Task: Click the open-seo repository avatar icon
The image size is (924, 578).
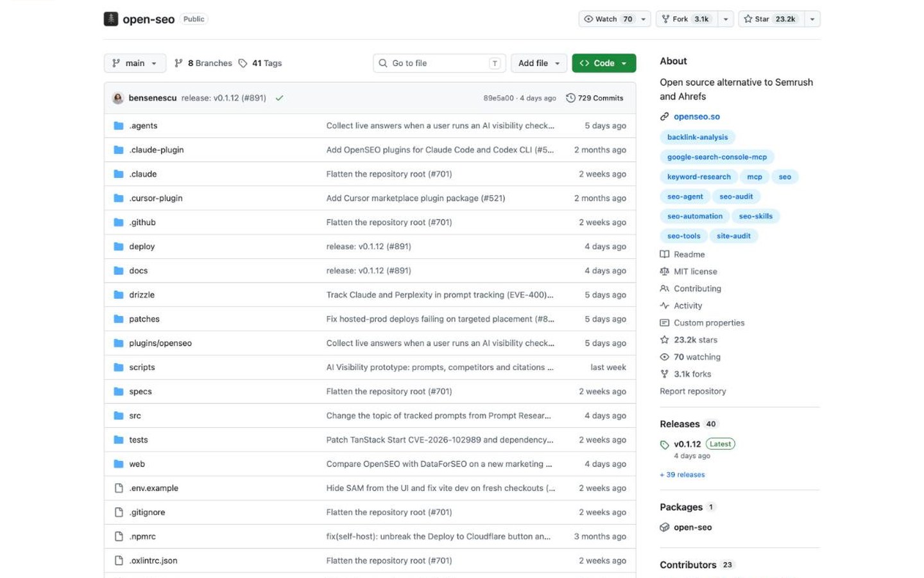Action: coord(111,19)
